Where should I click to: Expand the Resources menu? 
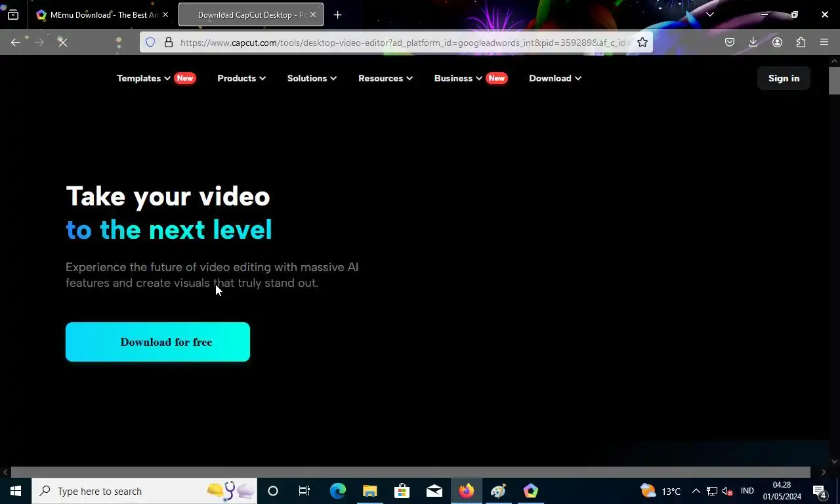pos(385,78)
